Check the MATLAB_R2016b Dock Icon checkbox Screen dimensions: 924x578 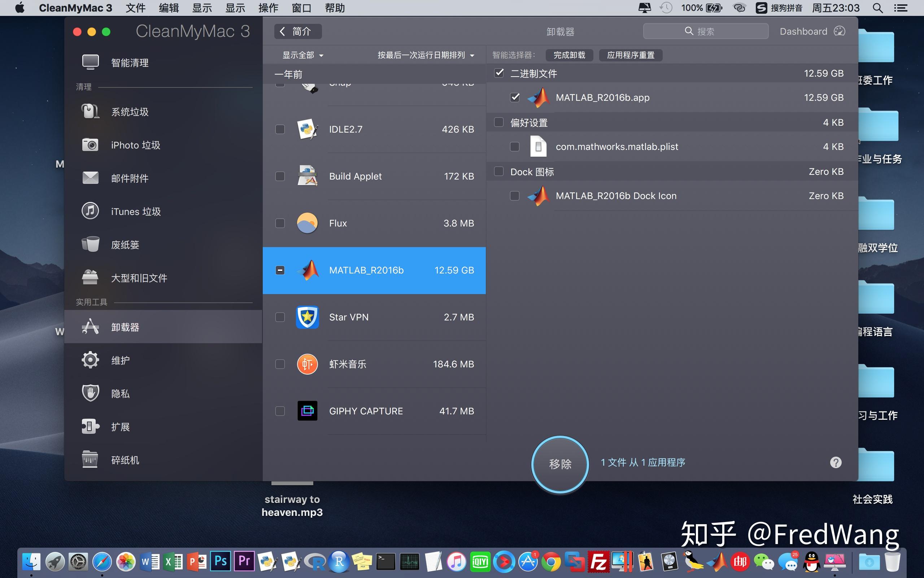tap(515, 196)
